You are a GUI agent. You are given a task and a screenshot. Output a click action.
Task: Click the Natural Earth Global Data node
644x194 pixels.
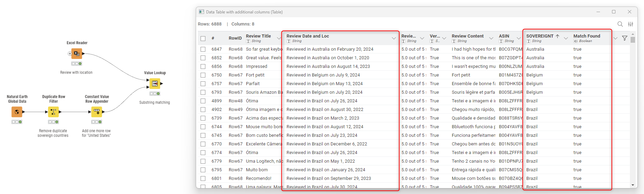(17, 112)
